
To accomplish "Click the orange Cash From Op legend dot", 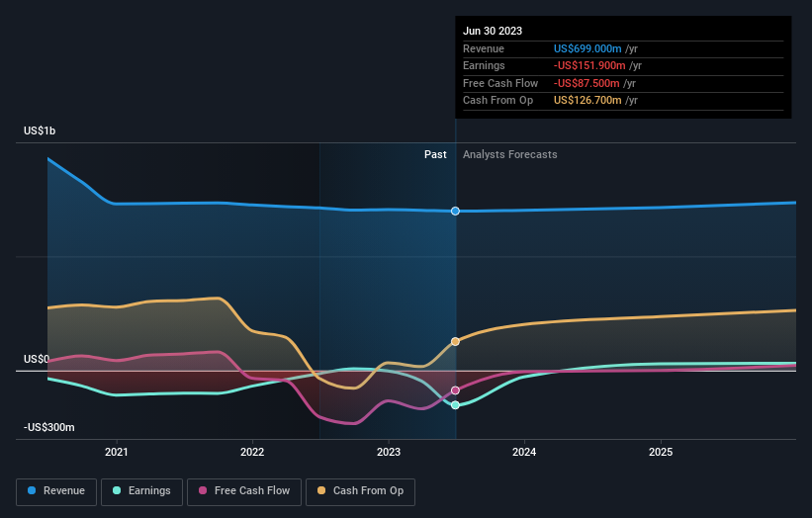I will point(321,490).
